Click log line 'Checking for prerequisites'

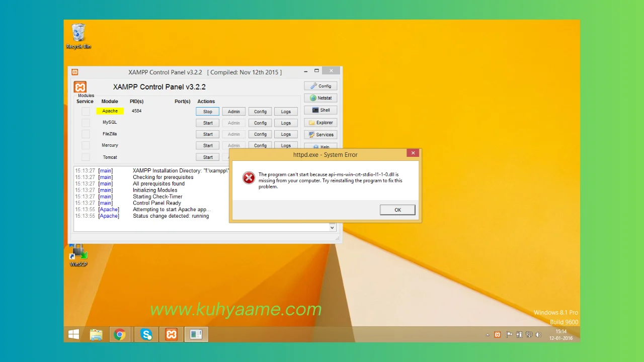163,177
